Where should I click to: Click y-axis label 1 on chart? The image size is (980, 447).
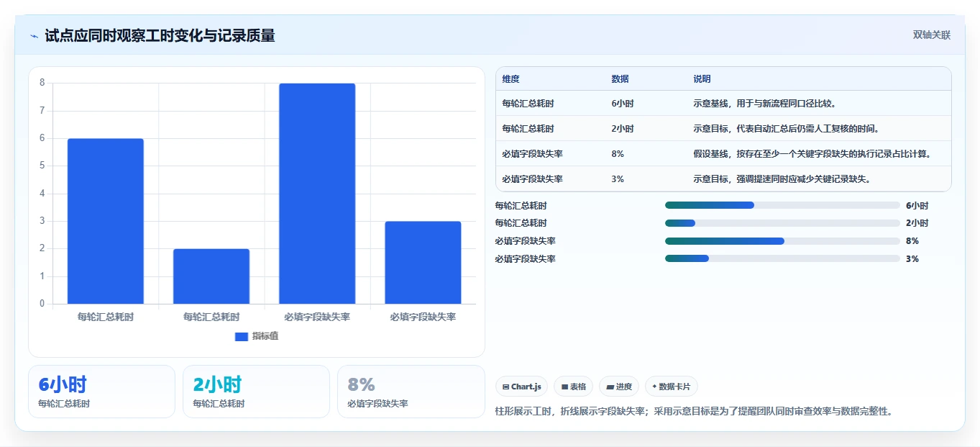point(42,276)
